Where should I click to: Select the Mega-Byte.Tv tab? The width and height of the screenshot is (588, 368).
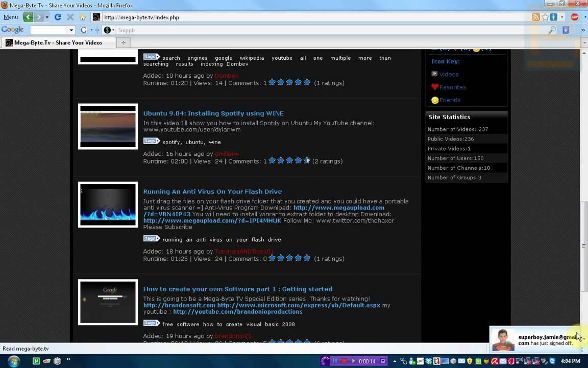pyautogui.click(x=58, y=42)
